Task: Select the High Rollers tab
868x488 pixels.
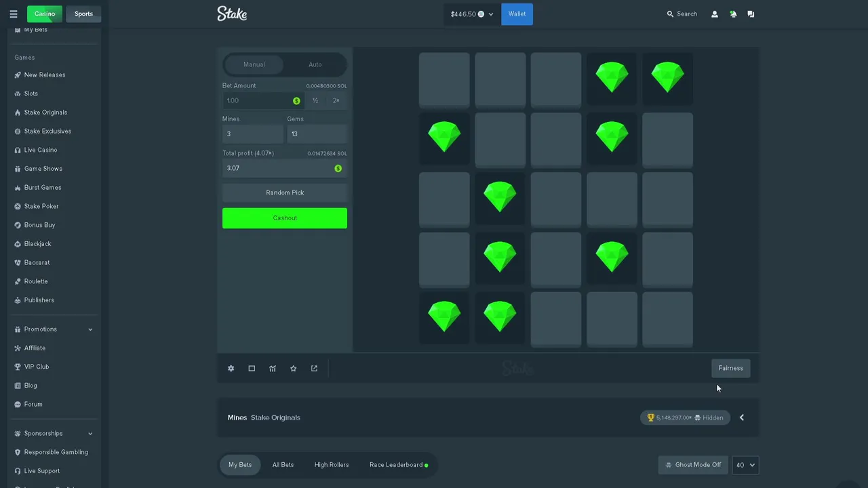Action: tap(332, 465)
